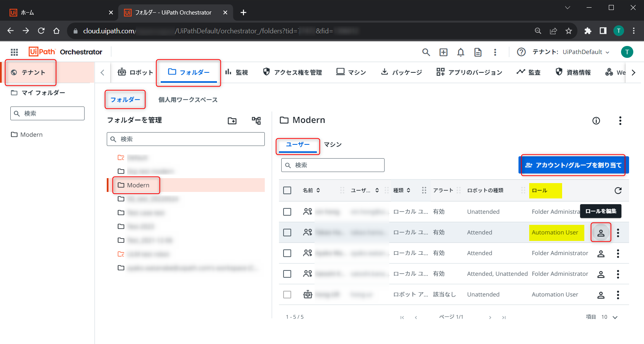Switch to マシン tab under Modern folder
This screenshot has width=644, height=344.
tap(333, 144)
